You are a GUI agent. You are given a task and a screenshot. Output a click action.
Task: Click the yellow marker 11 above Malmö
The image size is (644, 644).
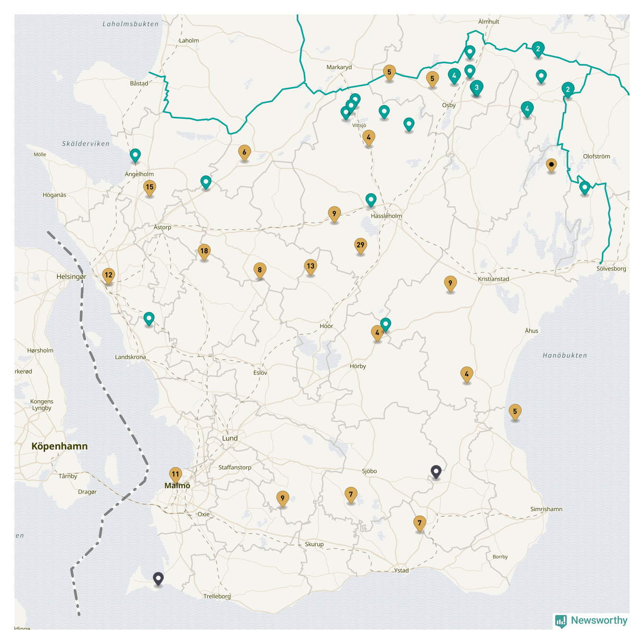click(175, 474)
